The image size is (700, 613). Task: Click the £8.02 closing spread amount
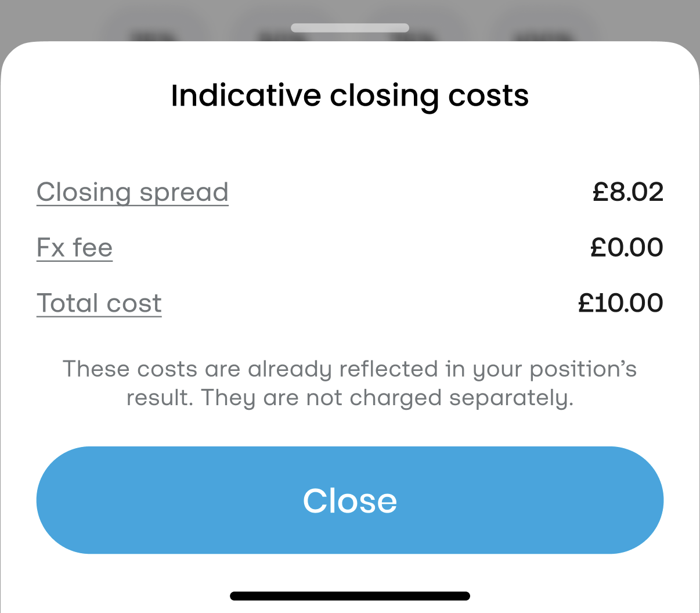point(627,192)
